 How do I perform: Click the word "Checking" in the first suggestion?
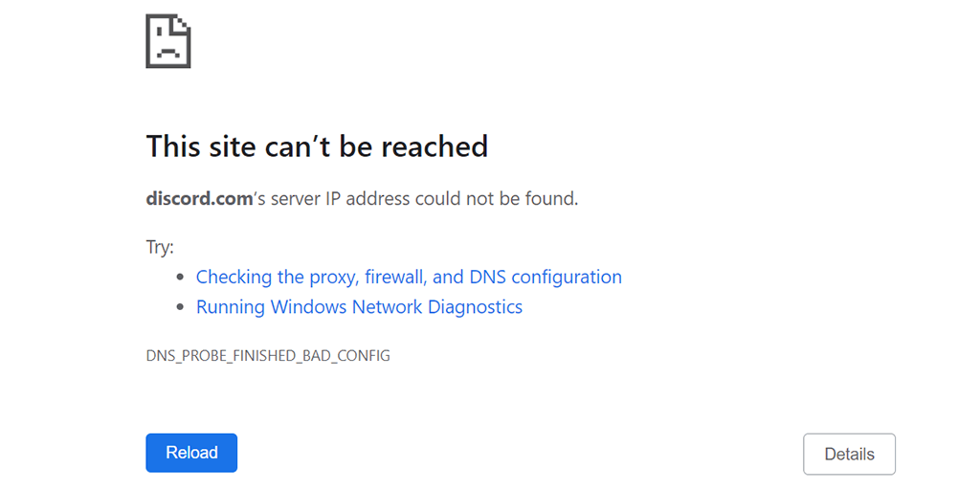(234, 277)
